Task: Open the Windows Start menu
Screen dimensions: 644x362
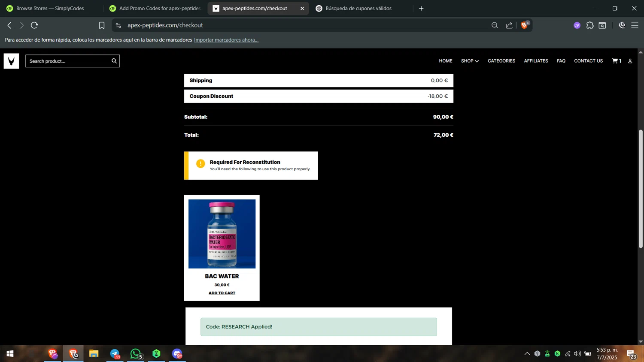Action: pyautogui.click(x=10, y=354)
